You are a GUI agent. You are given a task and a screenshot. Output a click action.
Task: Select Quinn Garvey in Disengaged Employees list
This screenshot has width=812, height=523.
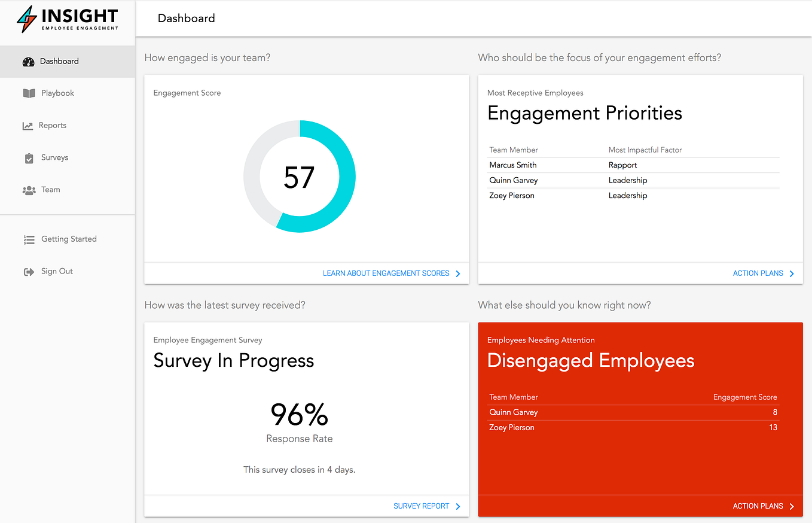(x=514, y=412)
